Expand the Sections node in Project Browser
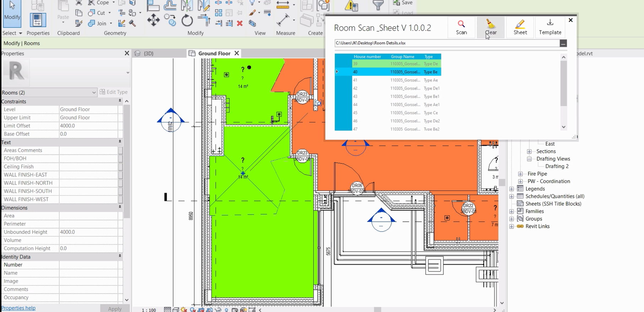This screenshot has width=644, height=312. [x=529, y=151]
